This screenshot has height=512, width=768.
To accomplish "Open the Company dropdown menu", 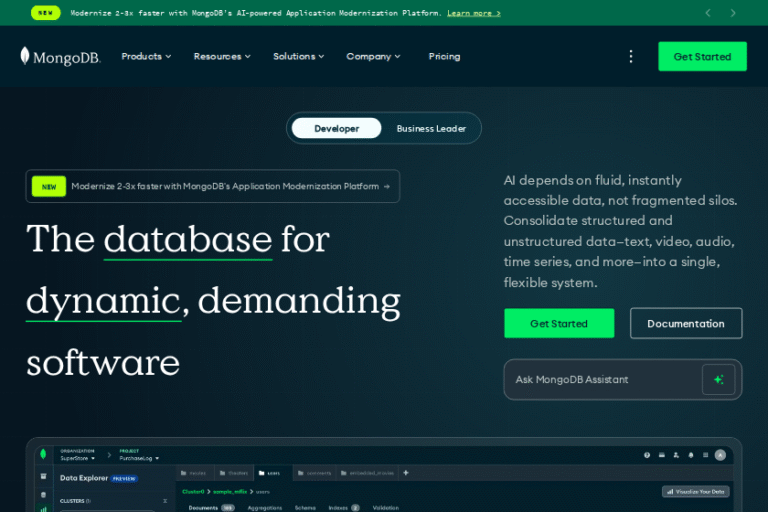I will coord(373,57).
